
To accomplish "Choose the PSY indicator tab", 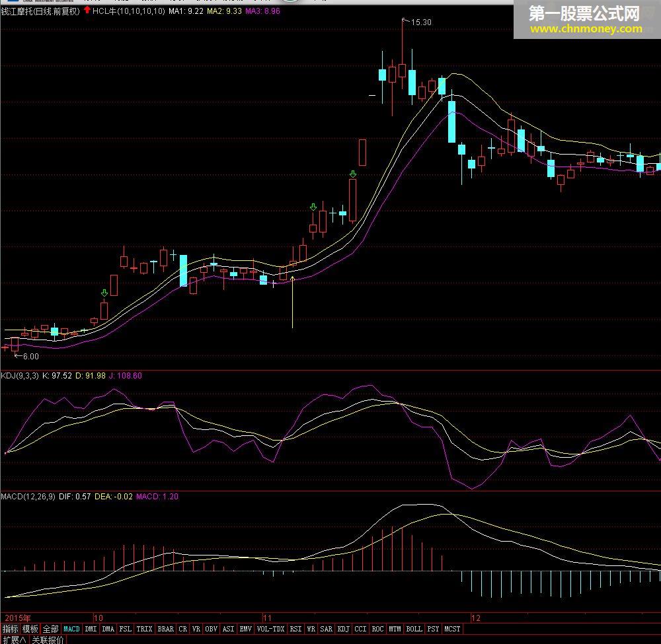I will (433, 629).
